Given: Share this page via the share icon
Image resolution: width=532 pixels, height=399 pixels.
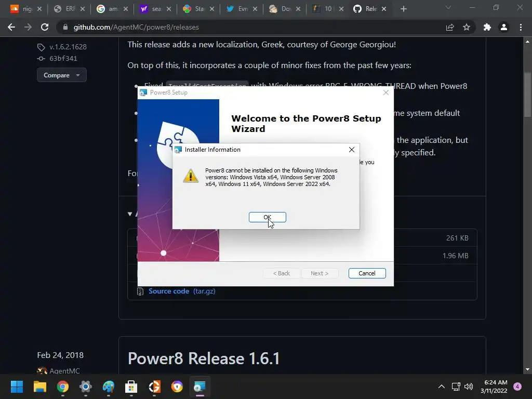Looking at the screenshot, I should point(450,27).
